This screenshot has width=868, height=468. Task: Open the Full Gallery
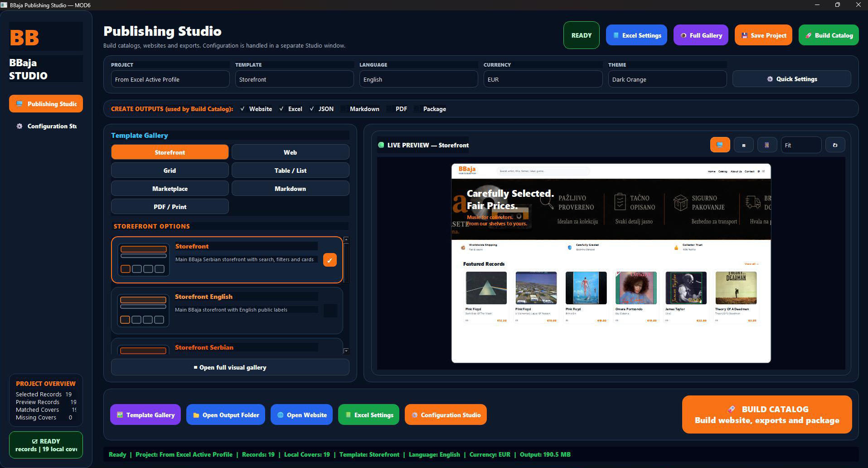pyautogui.click(x=701, y=35)
